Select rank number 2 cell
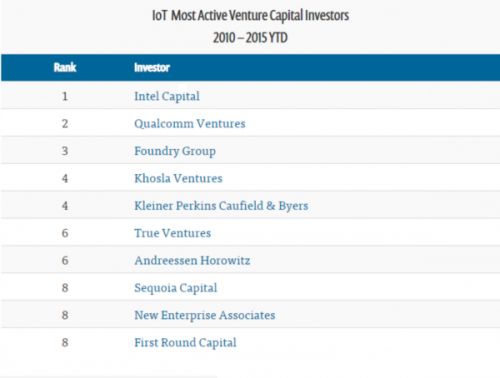This screenshot has width=500, height=378. point(65,124)
